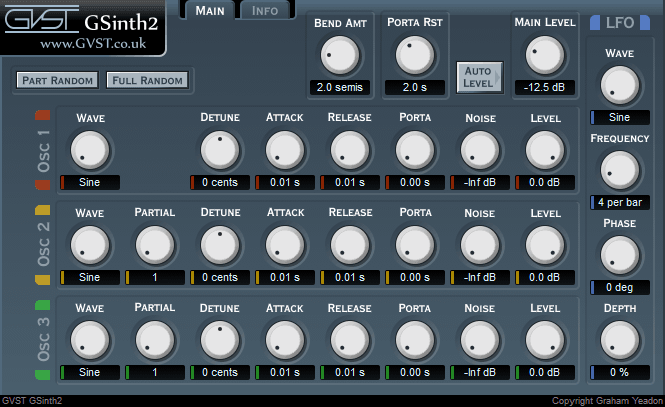This screenshot has width=665, height=407.
Task: Click the OSC 2 Porta knob
Action: pos(415,245)
